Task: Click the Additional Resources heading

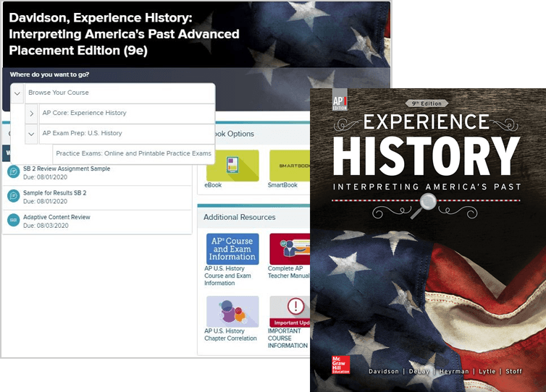Action: (239, 218)
